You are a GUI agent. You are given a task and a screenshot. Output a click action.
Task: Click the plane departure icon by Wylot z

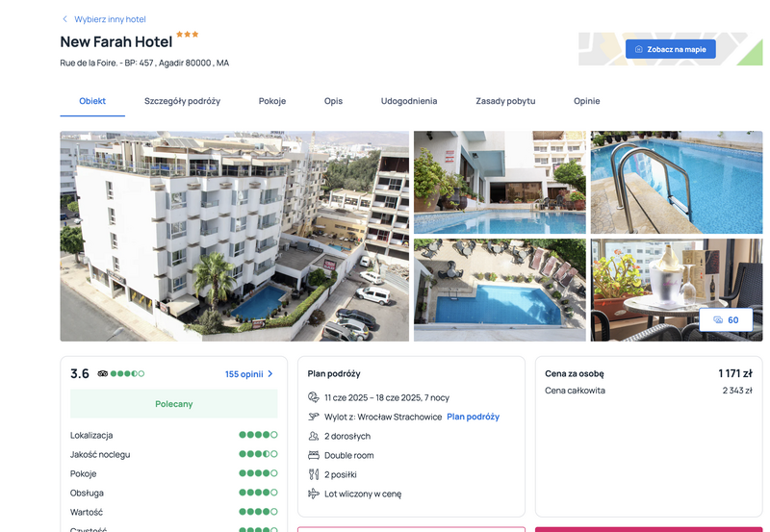(x=314, y=417)
